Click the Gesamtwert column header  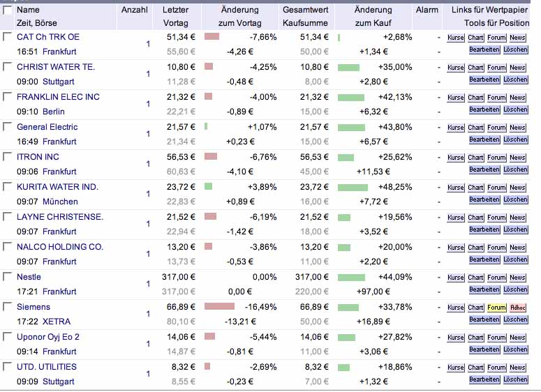pos(301,10)
